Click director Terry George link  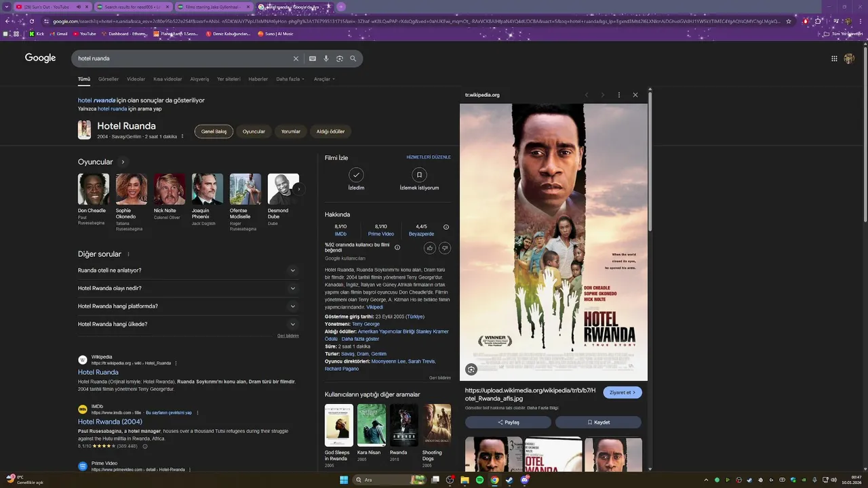366,324
